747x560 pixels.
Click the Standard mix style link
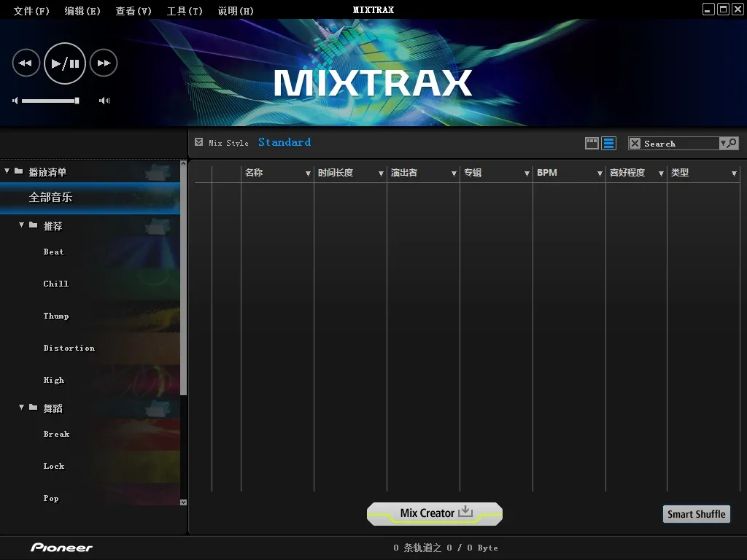pyautogui.click(x=285, y=142)
